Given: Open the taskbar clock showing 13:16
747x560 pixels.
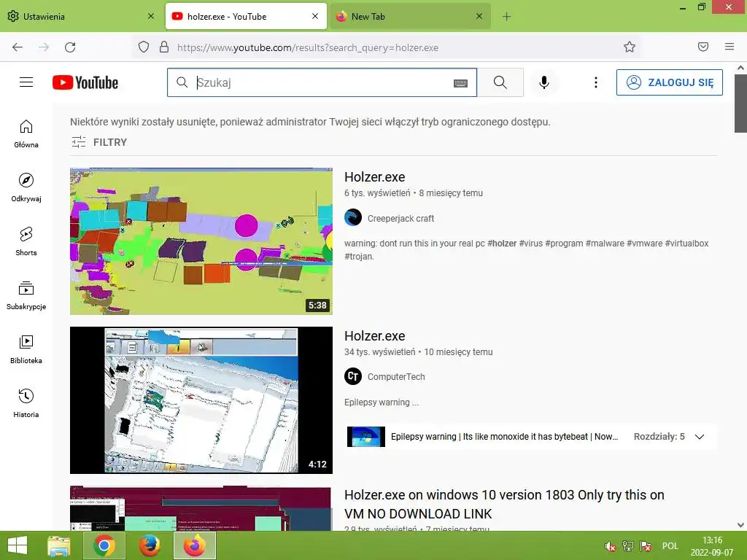Looking at the screenshot, I should [712, 546].
